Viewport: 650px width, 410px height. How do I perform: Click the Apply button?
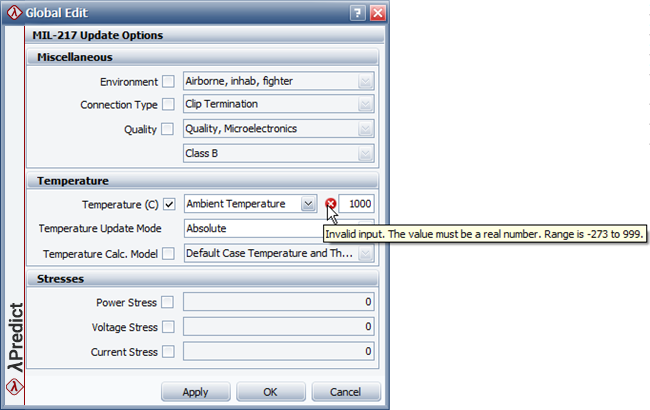(x=195, y=391)
